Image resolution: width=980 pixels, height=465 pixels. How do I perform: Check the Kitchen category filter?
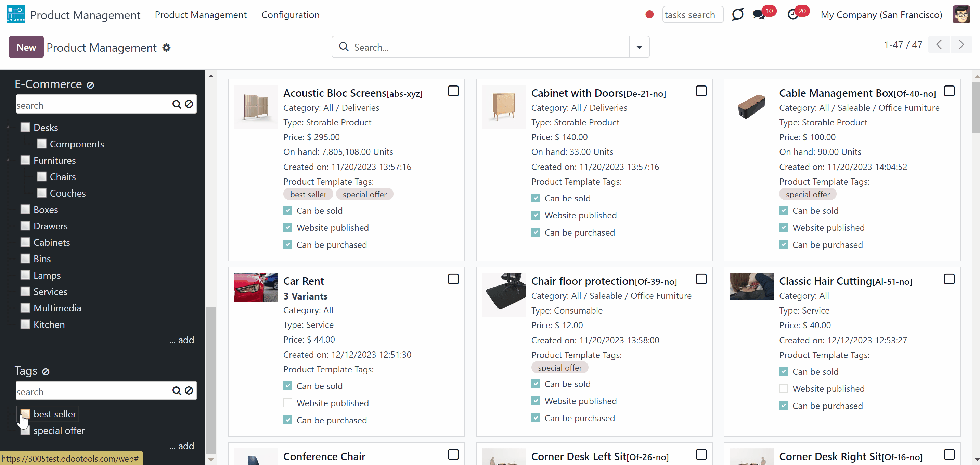tap(25, 324)
